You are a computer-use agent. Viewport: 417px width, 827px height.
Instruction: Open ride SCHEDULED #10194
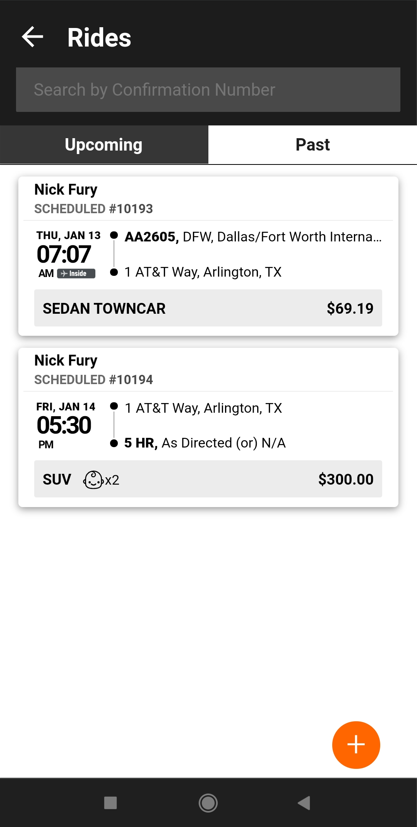[208, 427]
